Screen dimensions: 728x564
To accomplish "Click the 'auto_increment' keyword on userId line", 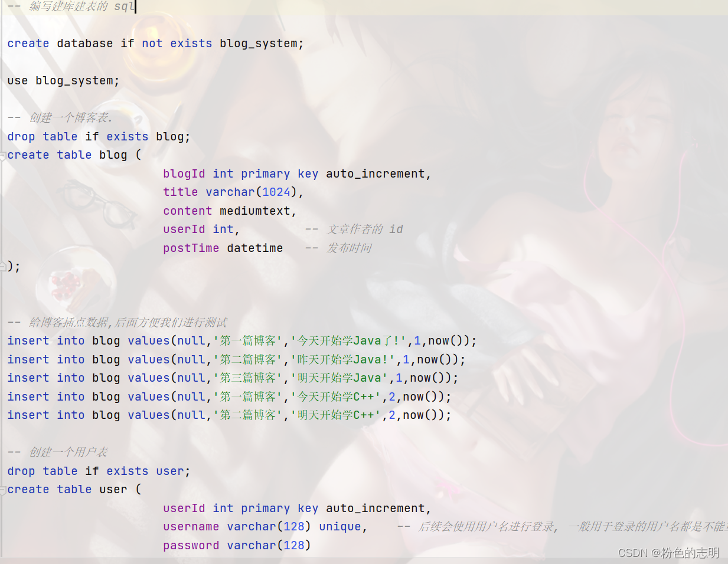I will point(376,509).
